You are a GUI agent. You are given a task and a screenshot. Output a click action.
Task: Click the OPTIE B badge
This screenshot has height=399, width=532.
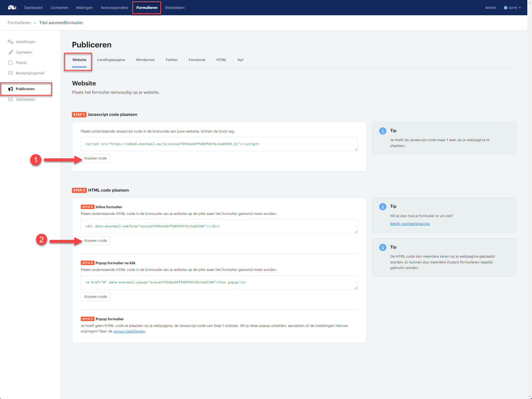(87, 263)
